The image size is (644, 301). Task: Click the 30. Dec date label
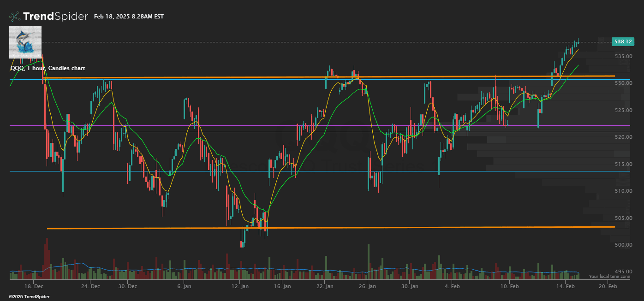click(127, 286)
